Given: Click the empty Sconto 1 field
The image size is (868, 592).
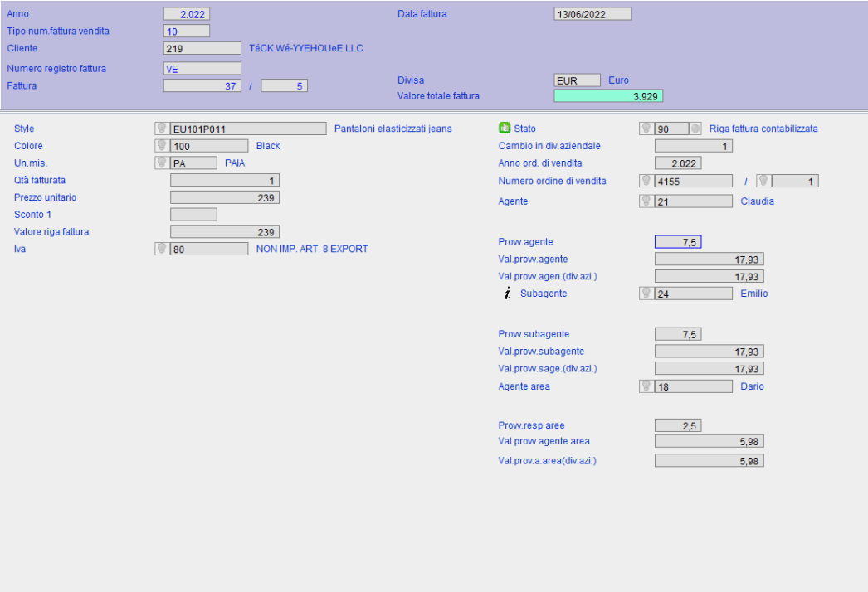Looking at the screenshot, I should (193, 215).
